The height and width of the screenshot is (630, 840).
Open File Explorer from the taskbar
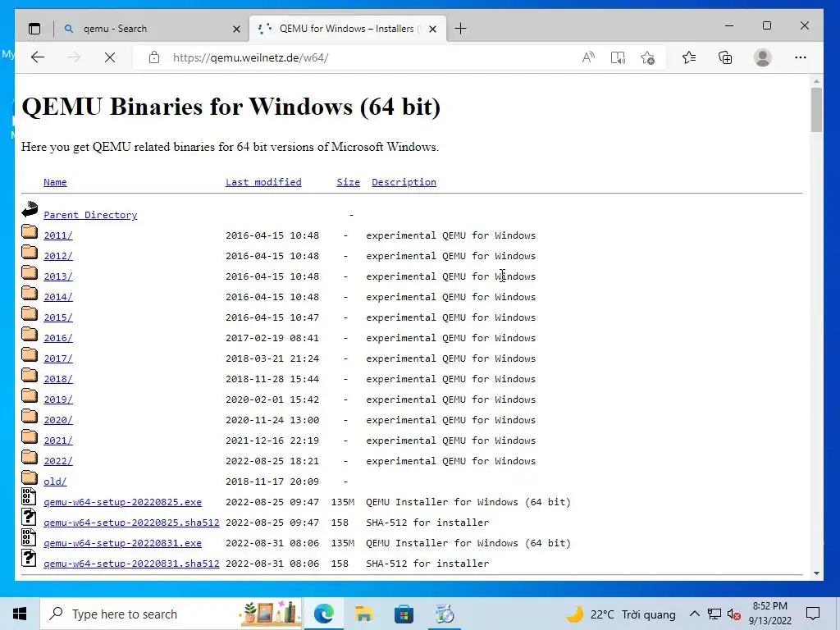pos(363,614)
